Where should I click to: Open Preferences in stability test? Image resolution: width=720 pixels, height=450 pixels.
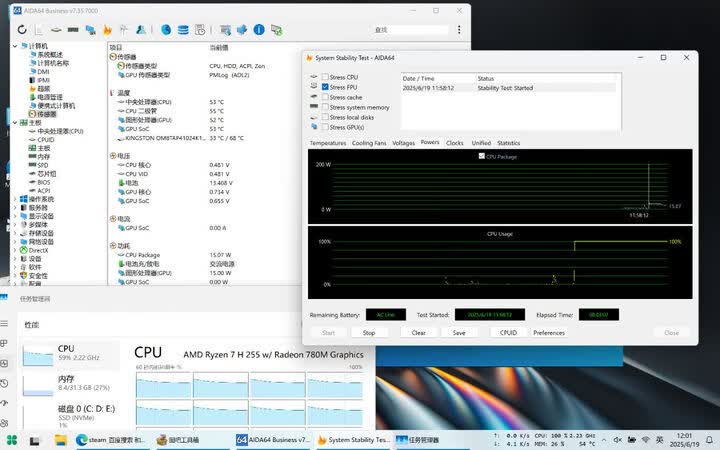549,332
